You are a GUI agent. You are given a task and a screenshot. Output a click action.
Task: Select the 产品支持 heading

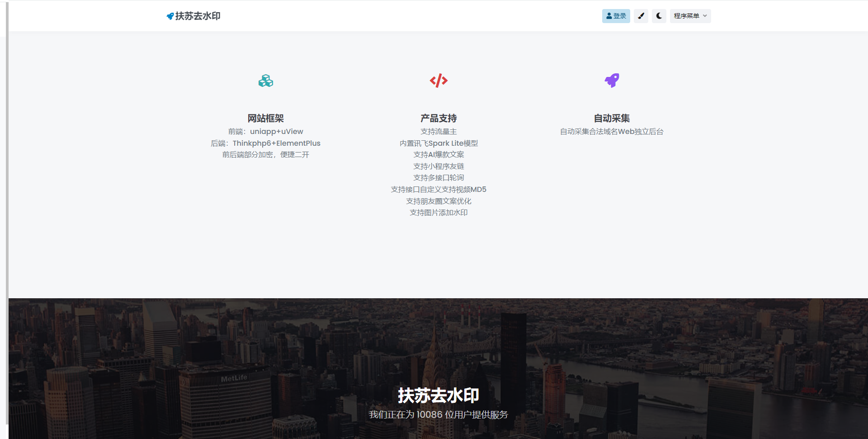click(x=439, y=118)
